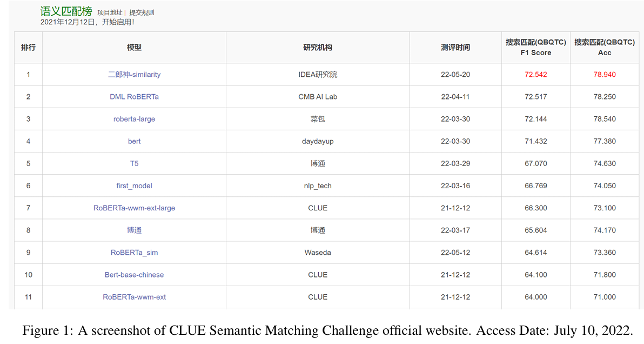
Task: Open the first_model entry link
Action: (135, 186)
